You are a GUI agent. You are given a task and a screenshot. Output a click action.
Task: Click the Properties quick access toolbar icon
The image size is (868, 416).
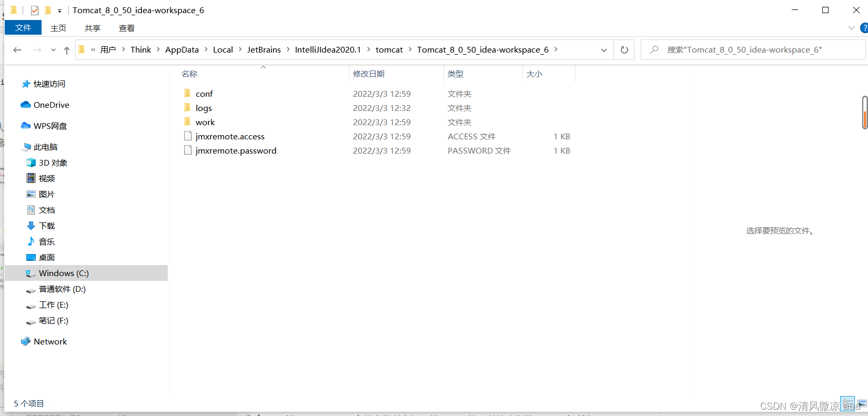(x=35, y=10)
